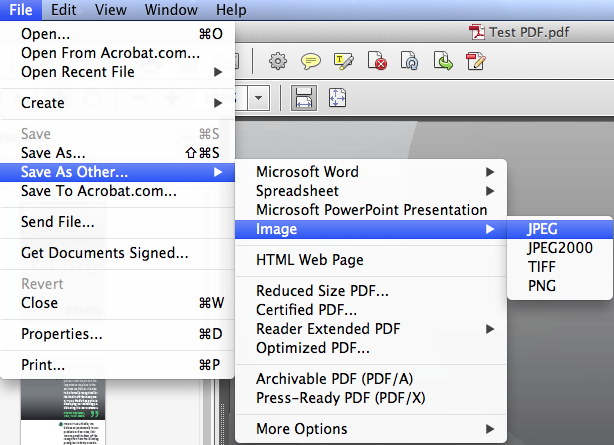The width and height of the screenshot is (614, 445).
Task: Choose Open... from the File menu
Action: point(117,34)
